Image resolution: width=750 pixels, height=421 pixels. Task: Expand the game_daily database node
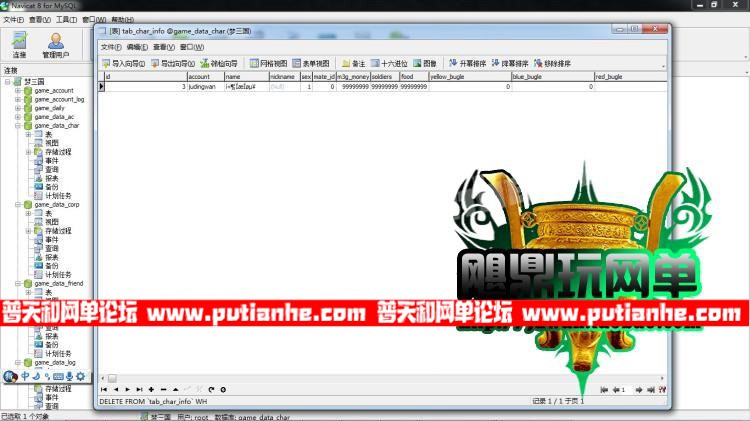pos(18,108)
